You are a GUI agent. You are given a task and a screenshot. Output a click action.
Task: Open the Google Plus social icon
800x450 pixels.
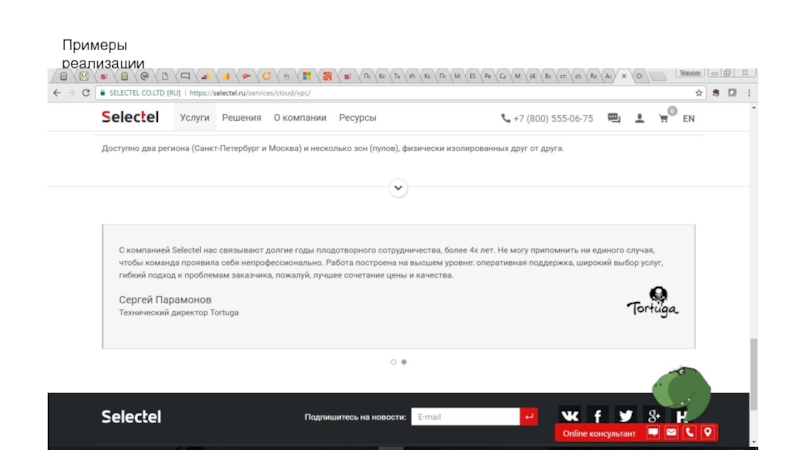[654, 416]
